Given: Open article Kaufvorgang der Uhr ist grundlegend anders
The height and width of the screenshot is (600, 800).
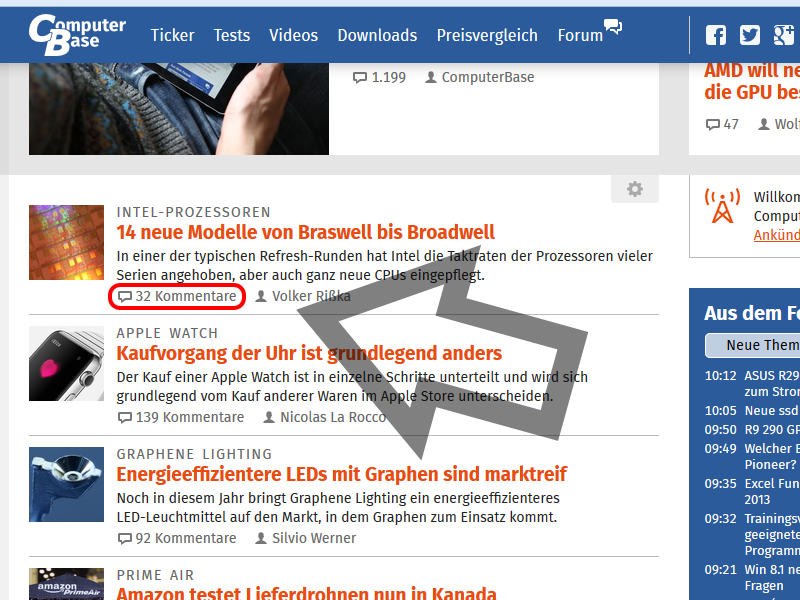Looking at the screenshot, I should [x=309, y=353].
